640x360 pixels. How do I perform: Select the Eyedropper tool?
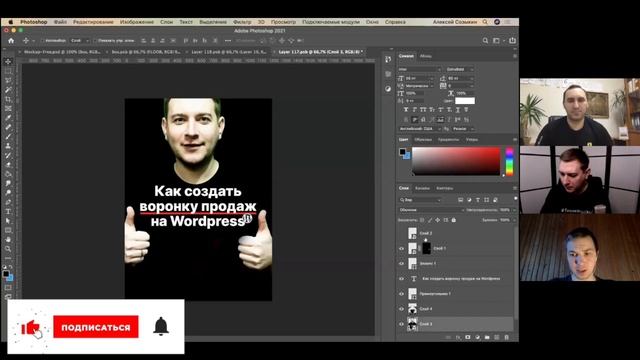click(8, 118)
